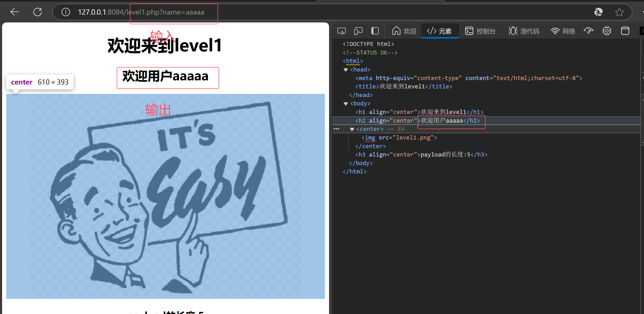Viewport: 644px width, 314px height.
Task: Select the closing </html> tag line
Action: (355, 172)
